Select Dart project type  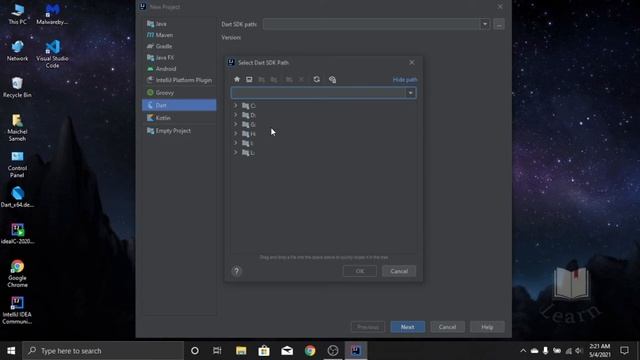coord(179,105)
